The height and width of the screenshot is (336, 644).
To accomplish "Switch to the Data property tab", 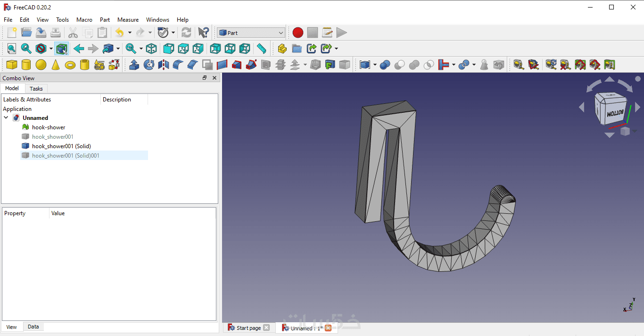I will [33, 327].
